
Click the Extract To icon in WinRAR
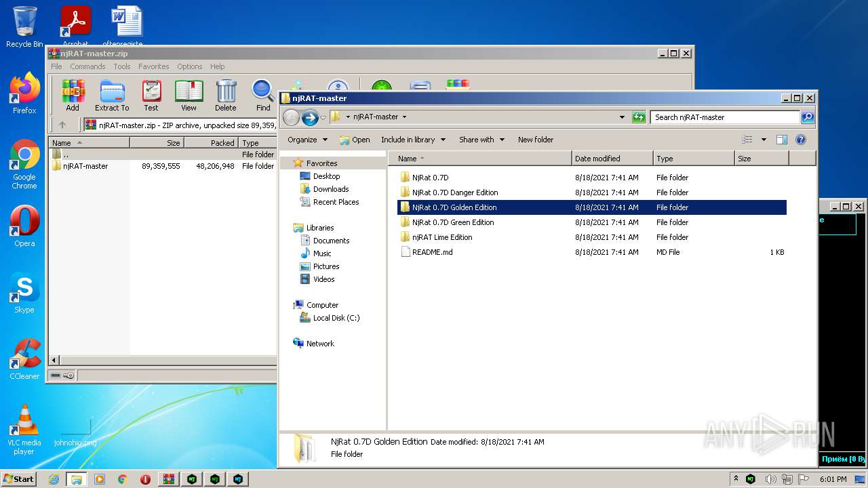(112, 95)
